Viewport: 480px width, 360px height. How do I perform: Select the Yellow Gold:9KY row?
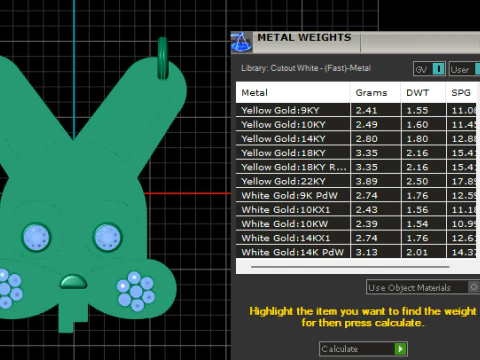356,110
